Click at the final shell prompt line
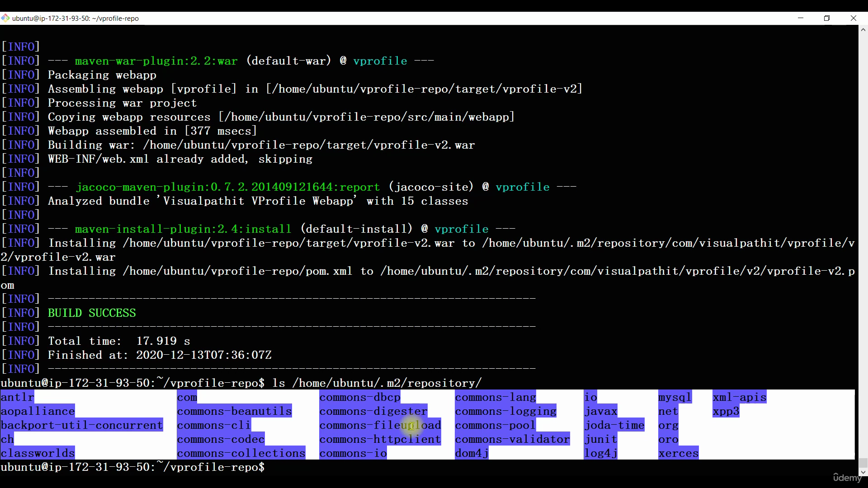Image resolution: width=868 pixels, height=488 pixels. pyautogui.click(x=133, y=467)
